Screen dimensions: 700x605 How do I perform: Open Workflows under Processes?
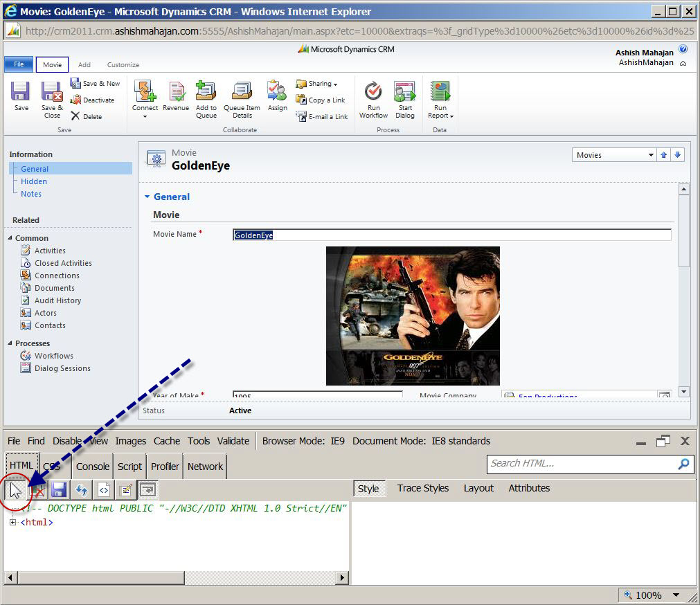53,356
